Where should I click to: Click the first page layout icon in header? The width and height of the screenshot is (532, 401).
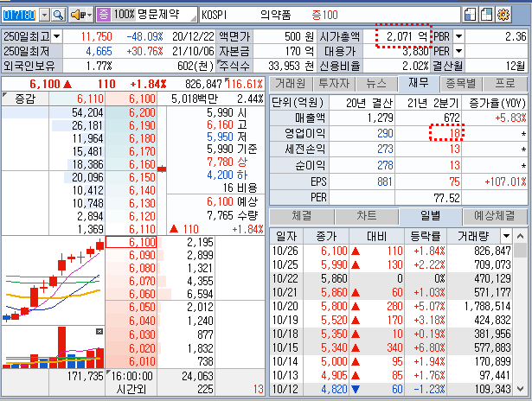point(471,15)
